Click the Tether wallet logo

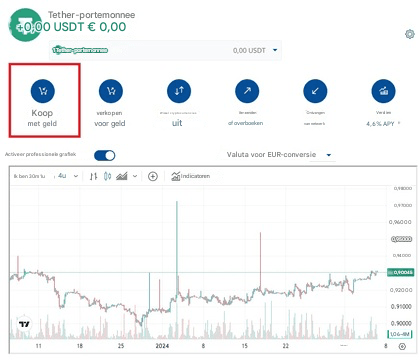click(25, 25)
